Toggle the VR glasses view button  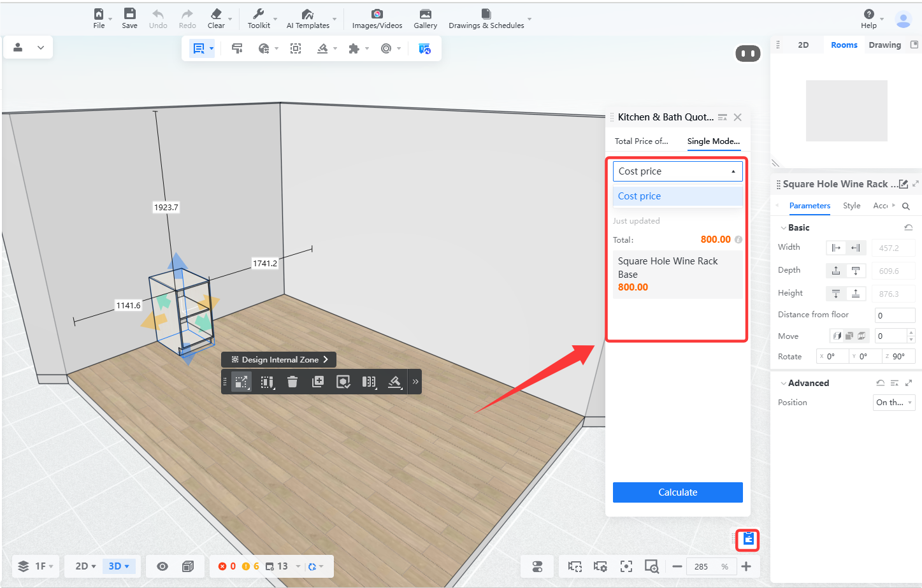pyautogui.click(x=748, y=54)
